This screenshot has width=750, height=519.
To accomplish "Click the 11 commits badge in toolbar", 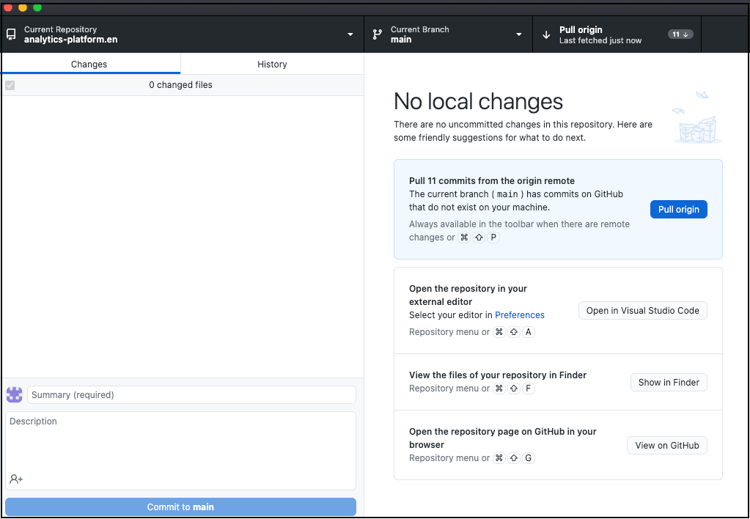I will tap(680, 34).
